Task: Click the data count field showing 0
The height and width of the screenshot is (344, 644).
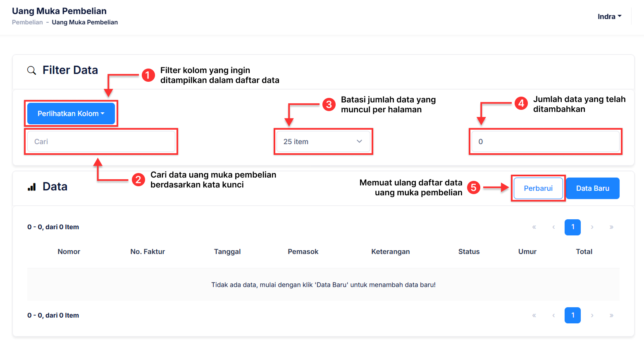Action: pyautogui.click(x=546, y=142)
